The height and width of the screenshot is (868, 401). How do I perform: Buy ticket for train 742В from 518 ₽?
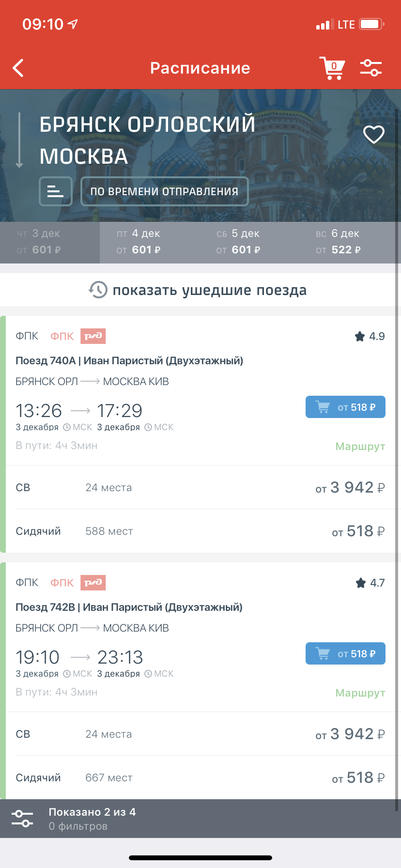click(345, 654)
